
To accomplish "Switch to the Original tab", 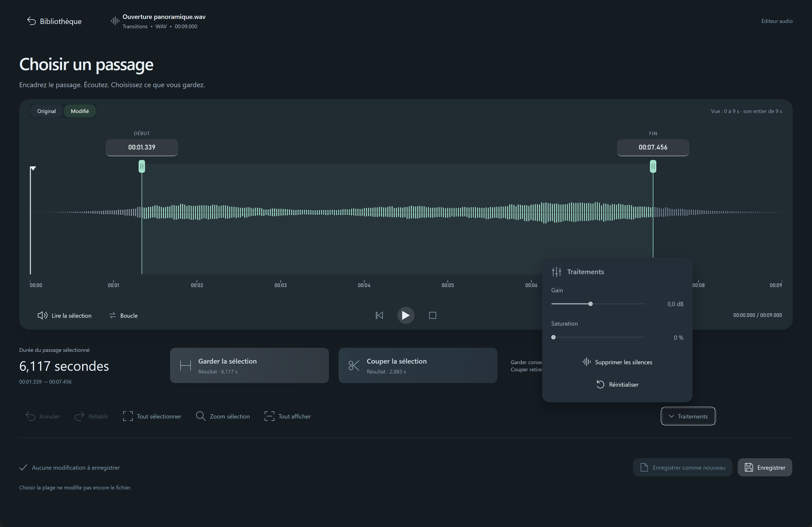I will 46,111.
